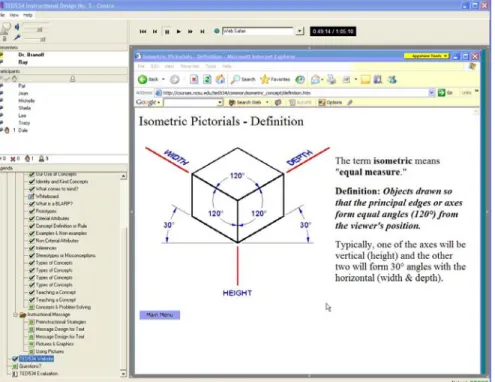
Task: Open agenda item Using Pictures
Action: [50, 351]
